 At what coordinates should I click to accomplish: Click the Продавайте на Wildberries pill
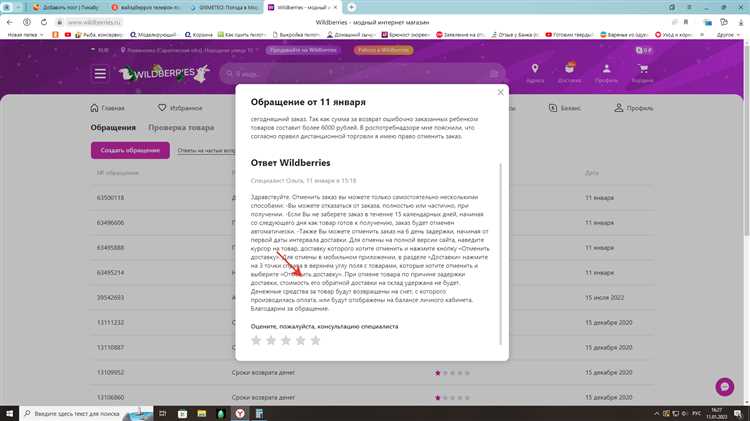(303, 50)
